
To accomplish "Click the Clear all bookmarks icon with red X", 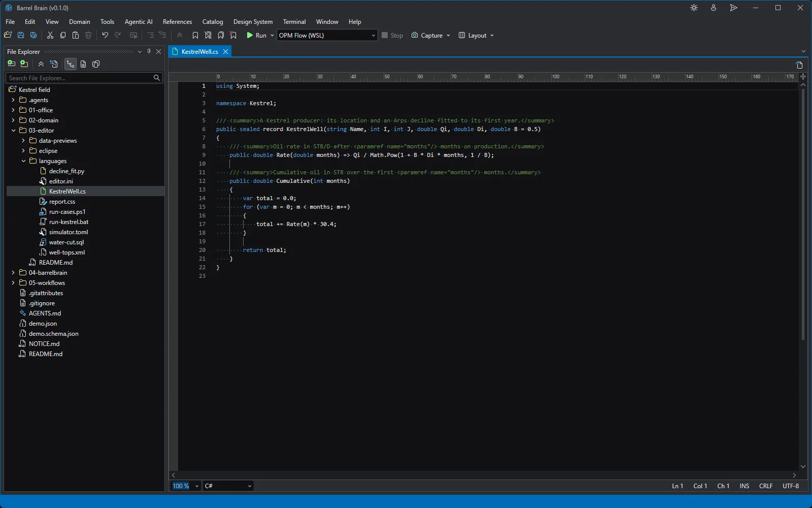I will (233, 35).
